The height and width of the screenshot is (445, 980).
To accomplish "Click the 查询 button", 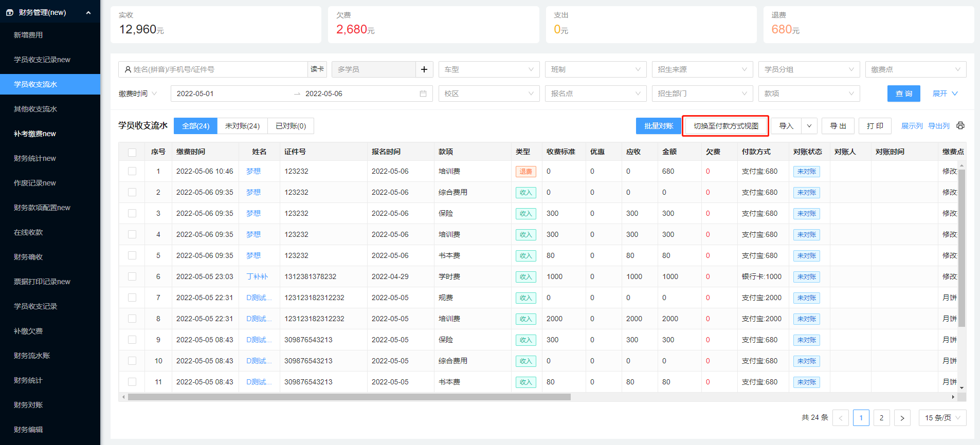I will [x=903, y=94].
